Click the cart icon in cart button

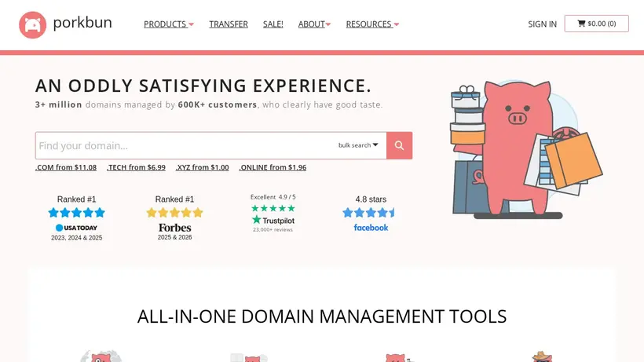581,24
